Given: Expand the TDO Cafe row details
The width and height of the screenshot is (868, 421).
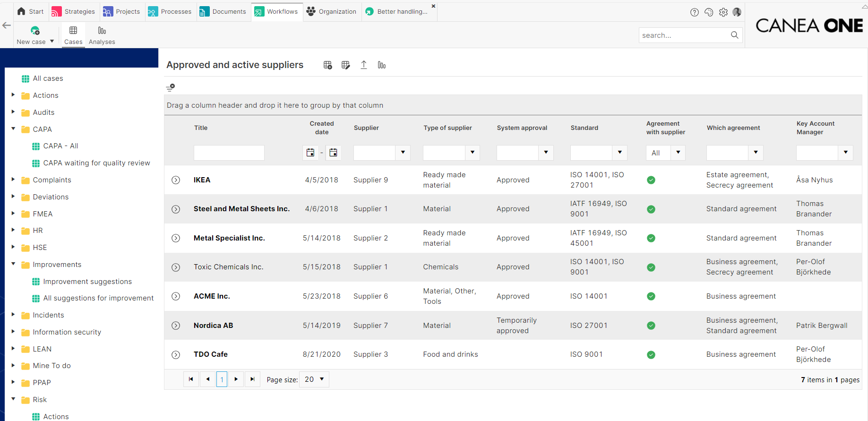Looking at the screenshot, I should [176, 355].
